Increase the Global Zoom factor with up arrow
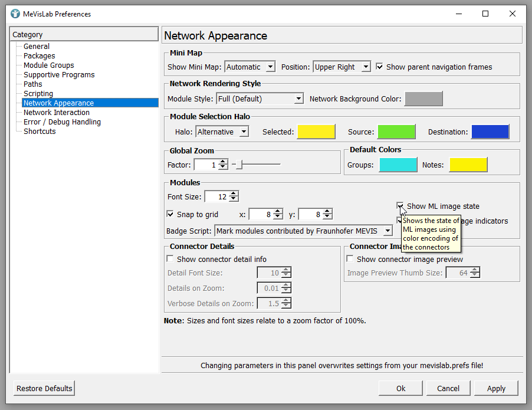The height and width of the screenshot is (410, 532). (223, 162)
